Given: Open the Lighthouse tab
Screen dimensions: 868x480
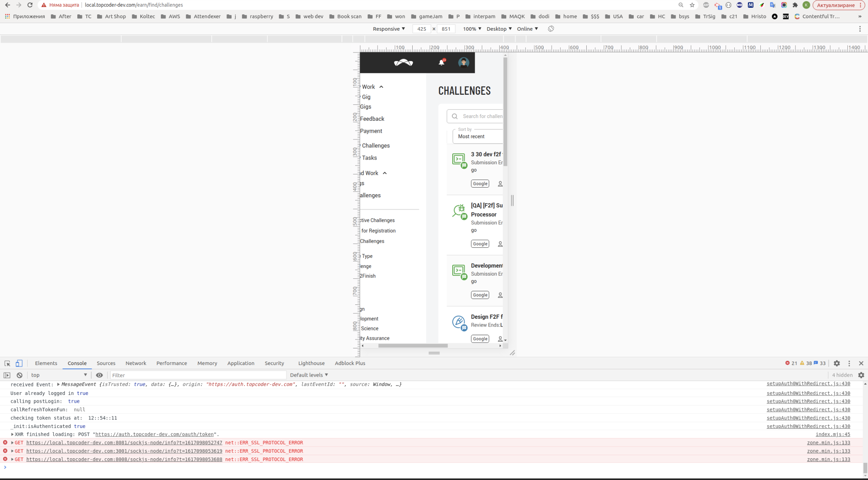Looking at the screenshot, I should coord(311,363).
